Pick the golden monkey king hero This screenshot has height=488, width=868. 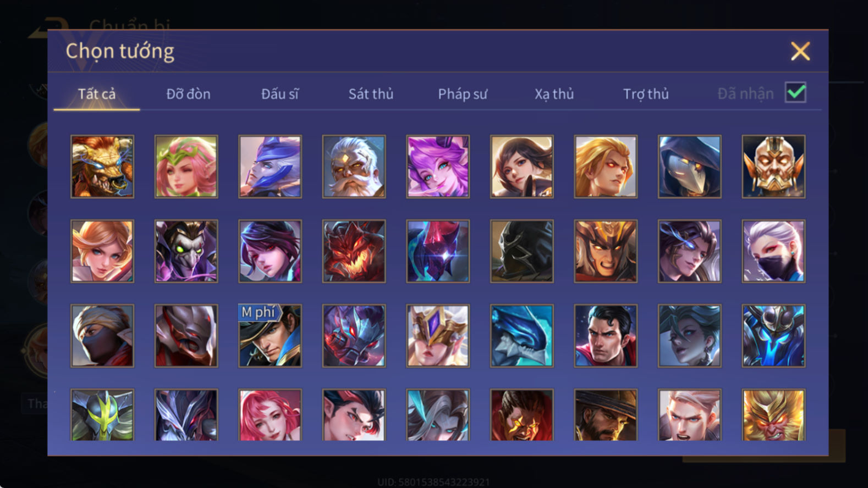(x=773, y=415)
